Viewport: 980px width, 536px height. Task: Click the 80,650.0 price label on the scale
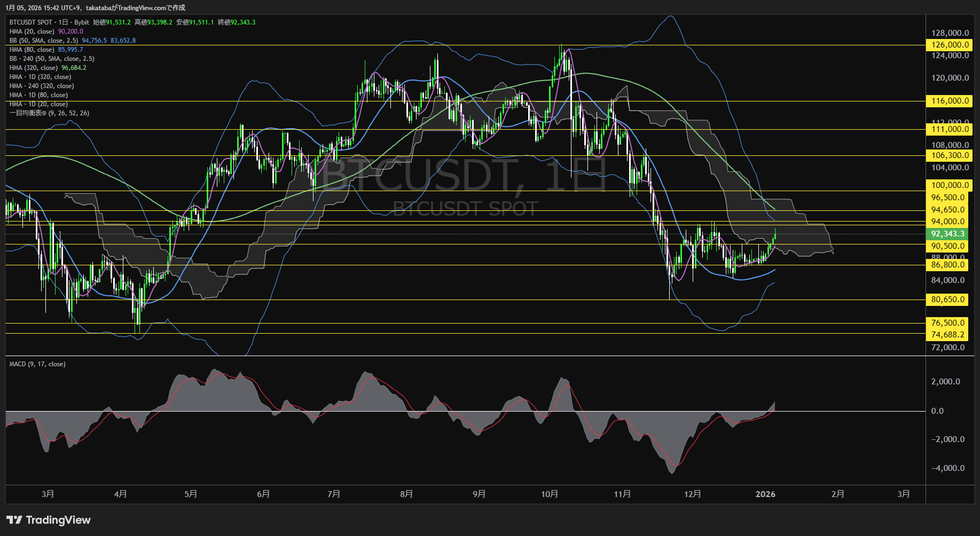tap(948, 299)
